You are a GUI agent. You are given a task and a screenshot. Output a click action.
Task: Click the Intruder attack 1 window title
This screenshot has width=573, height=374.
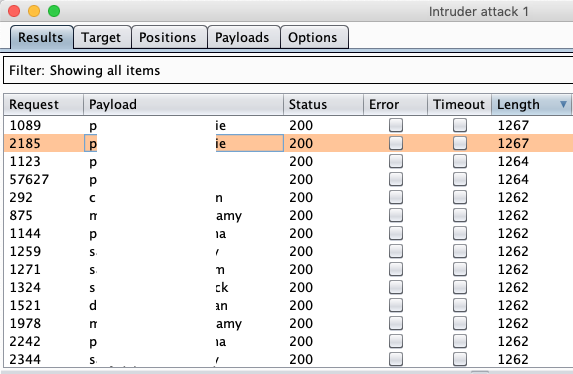(478, 12)
